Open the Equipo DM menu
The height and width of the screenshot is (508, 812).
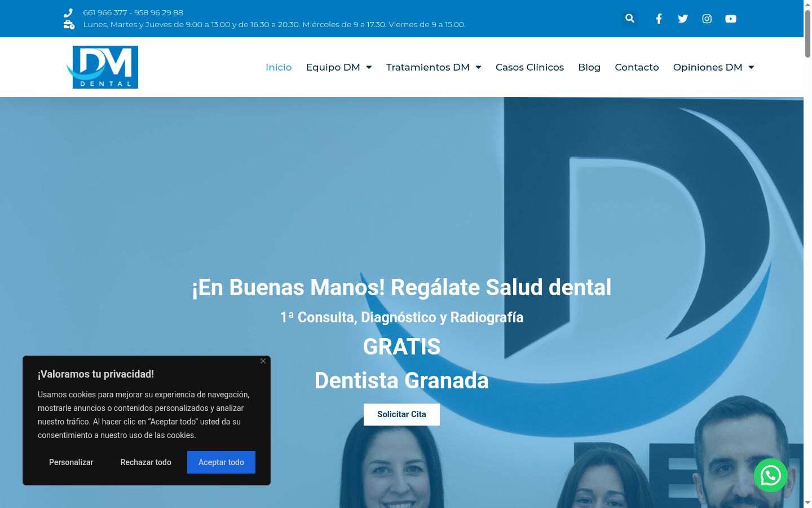click(x=333, y=67)
